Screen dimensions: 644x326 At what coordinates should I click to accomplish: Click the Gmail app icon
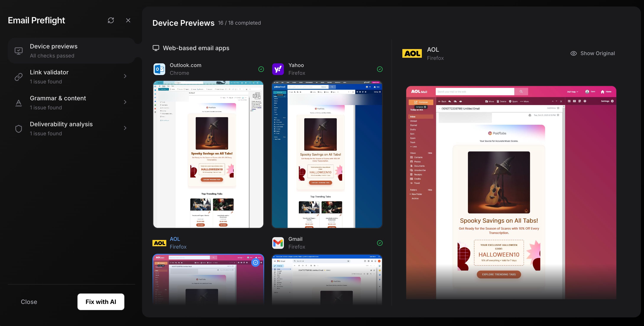tap(278, 243)
